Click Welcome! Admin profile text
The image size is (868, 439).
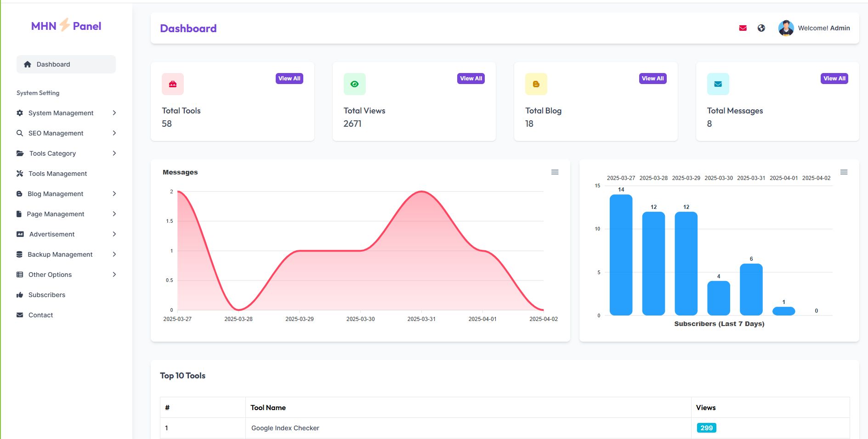coord(824,28)
